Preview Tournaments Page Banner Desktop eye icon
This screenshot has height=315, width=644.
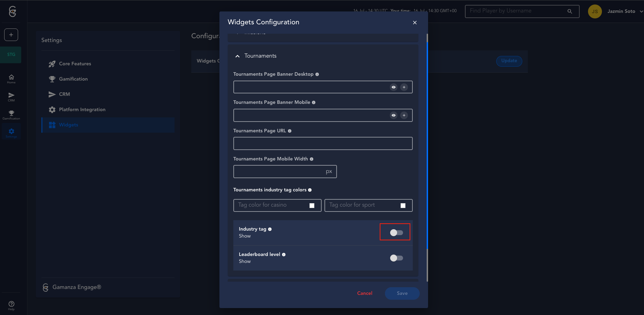tap(393, 87)
